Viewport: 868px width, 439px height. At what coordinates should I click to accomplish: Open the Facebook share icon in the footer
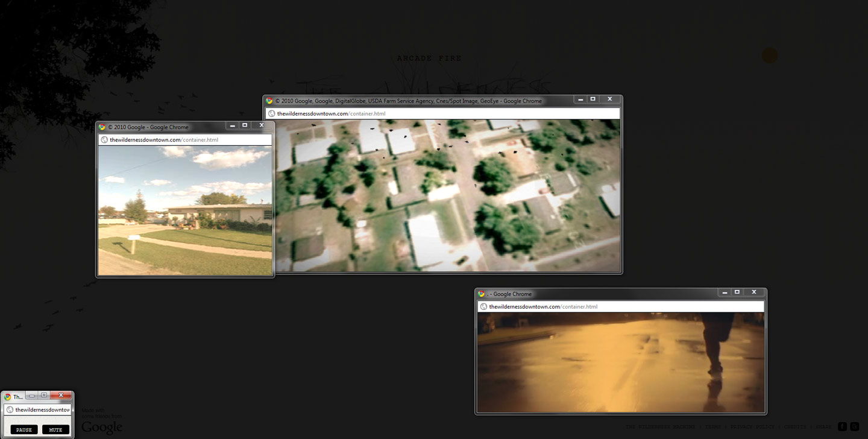point(842,427)
